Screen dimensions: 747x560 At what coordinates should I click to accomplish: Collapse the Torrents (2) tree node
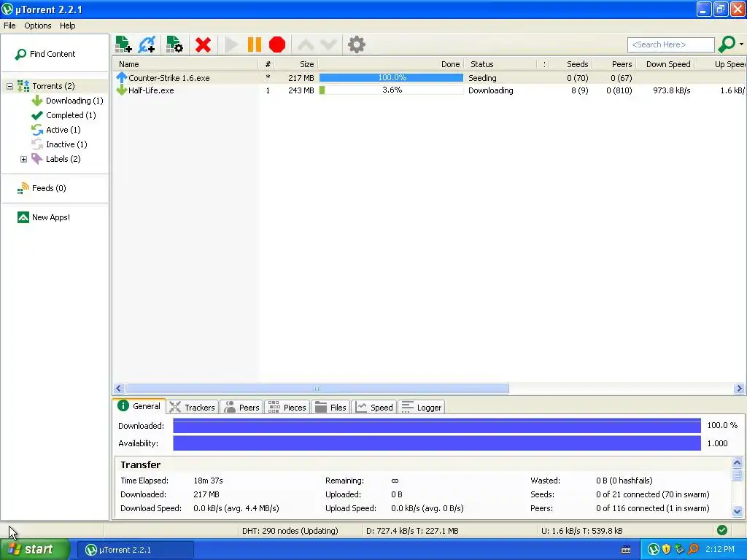[x=9, y=86]
